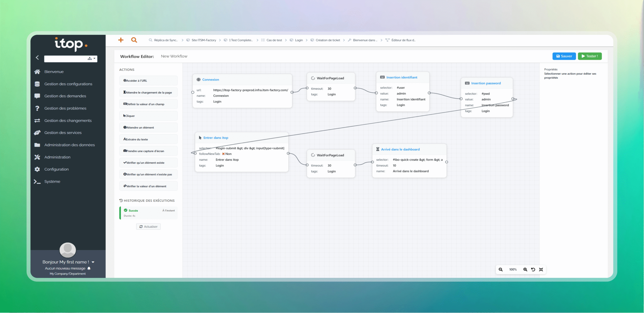Click the orange plus create icon
The width and height of the screenshot is (644, 313).
coord(121,40)
